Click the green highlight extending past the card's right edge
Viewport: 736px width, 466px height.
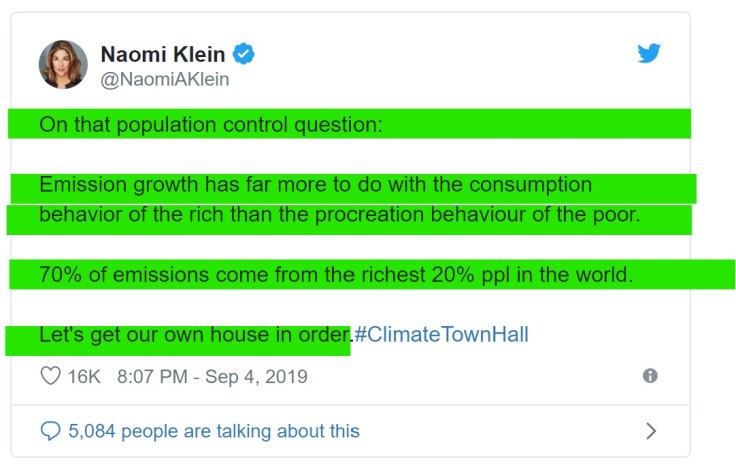[x=714, y=274]
